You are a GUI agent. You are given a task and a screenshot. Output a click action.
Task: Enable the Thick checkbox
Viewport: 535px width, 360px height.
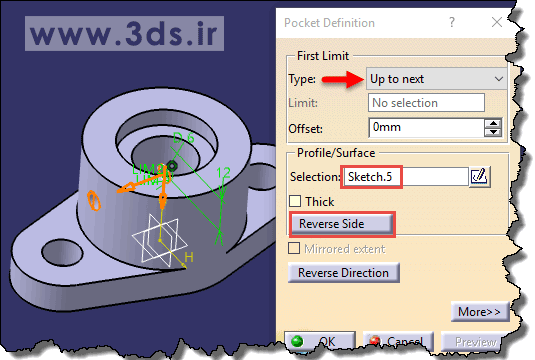(x=294, y=201)
